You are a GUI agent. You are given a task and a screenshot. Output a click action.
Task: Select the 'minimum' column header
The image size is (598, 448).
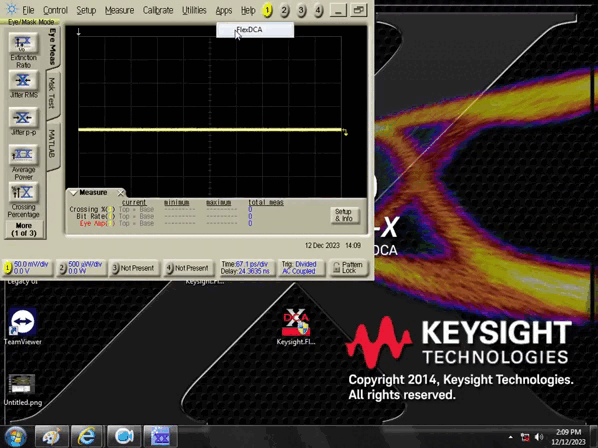pos(177,202)
